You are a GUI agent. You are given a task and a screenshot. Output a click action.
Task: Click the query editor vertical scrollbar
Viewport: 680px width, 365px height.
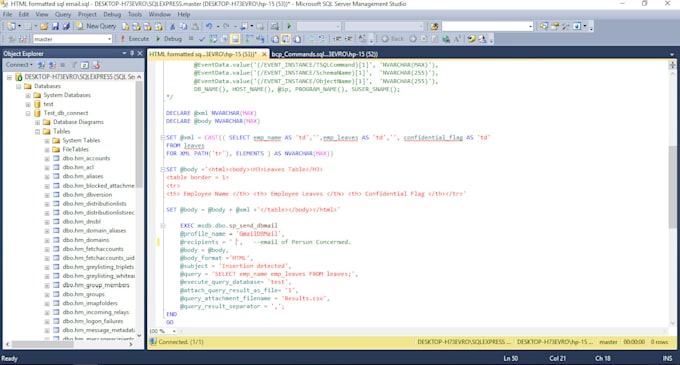coord(672,186)
